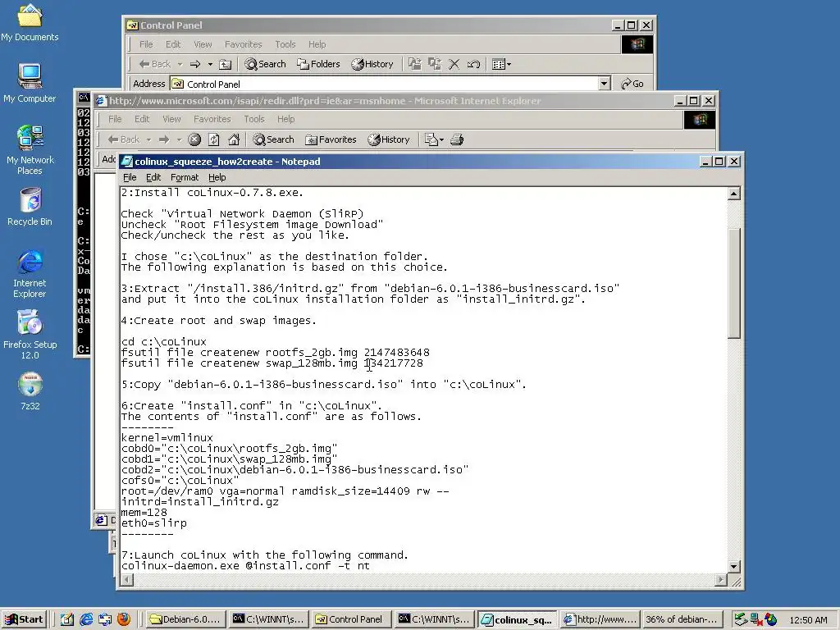The width and height of the screenshot is (840, 630).
Task: Click Refresh icon in Internet Explorer toolbar
Action: click(x=214, y=139)
